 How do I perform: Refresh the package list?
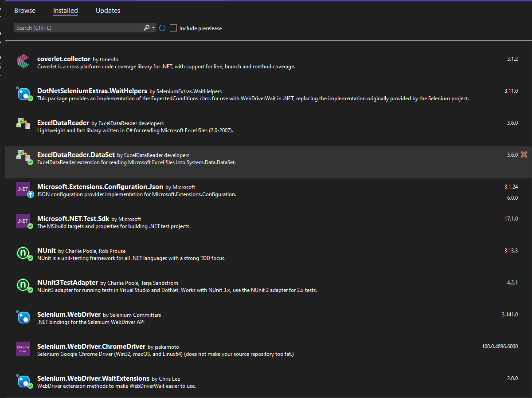[x=162, y=28]
